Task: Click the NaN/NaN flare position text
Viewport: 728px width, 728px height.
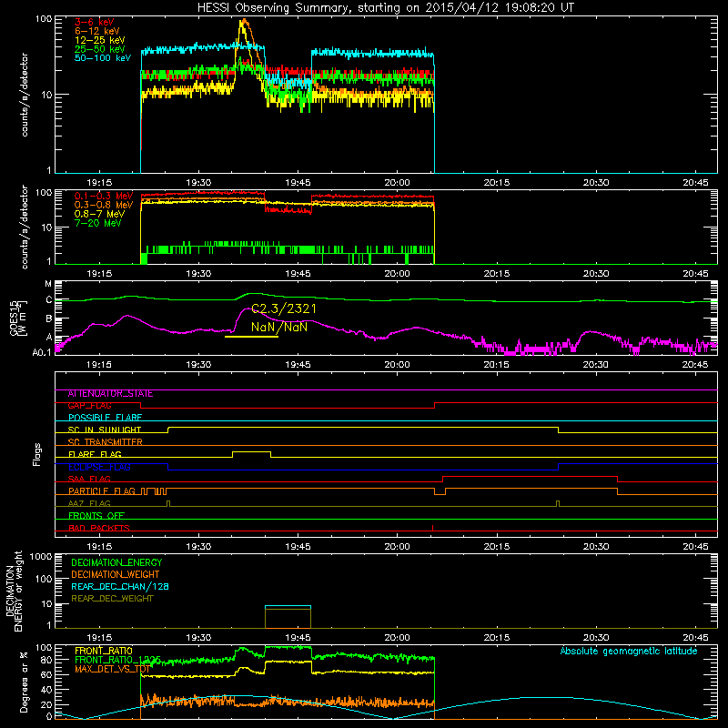Action: (x=279, y=327)
